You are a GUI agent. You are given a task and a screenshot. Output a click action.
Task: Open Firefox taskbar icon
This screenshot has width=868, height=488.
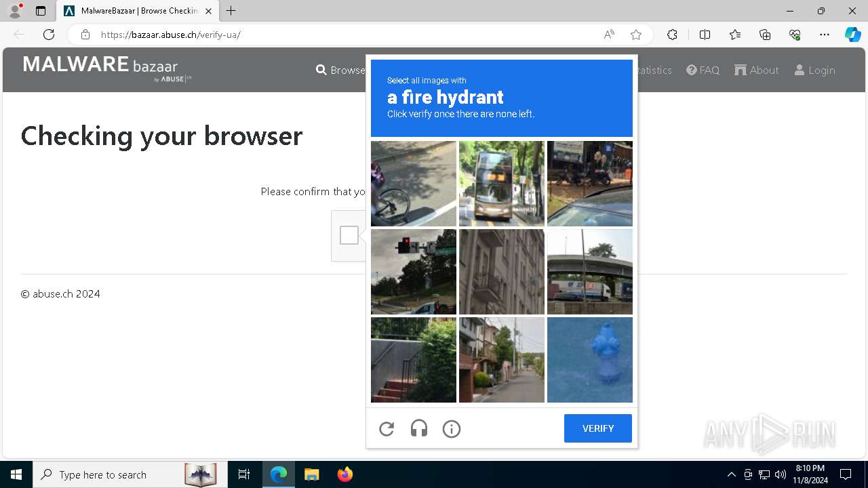[x=344, y=474]
